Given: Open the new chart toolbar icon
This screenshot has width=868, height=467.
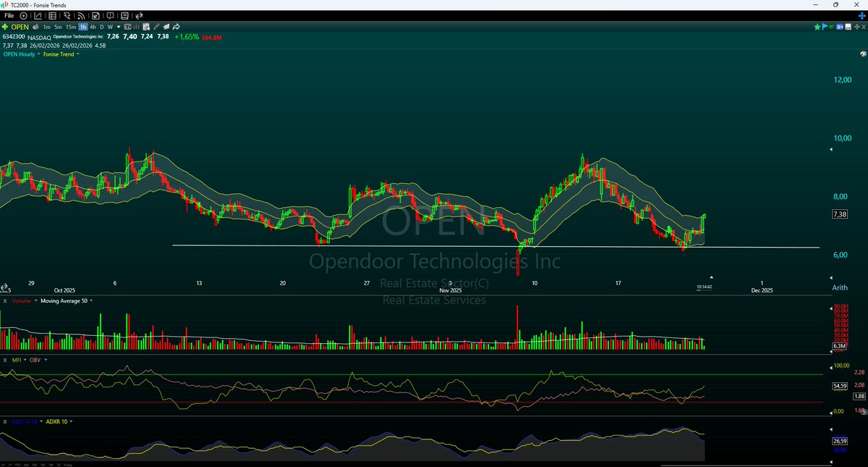Looking at the screenshot, I should click(x=38, y=16).
